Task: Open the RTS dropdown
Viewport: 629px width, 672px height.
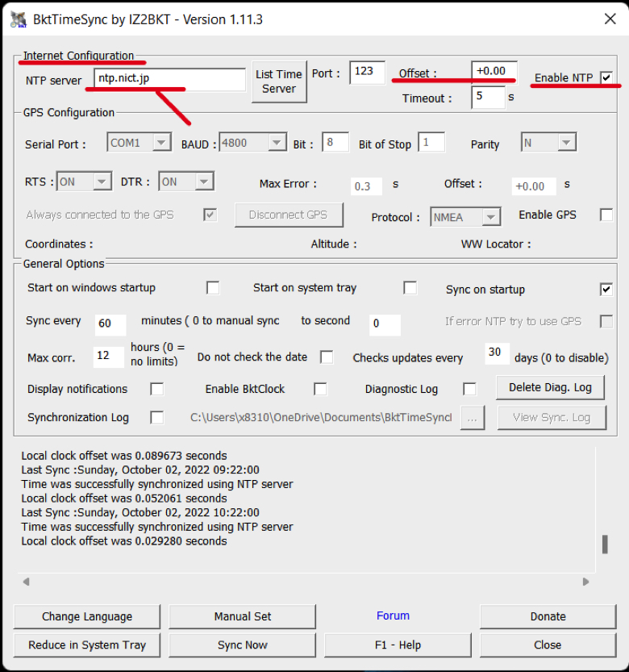Action: pos(102,182)
